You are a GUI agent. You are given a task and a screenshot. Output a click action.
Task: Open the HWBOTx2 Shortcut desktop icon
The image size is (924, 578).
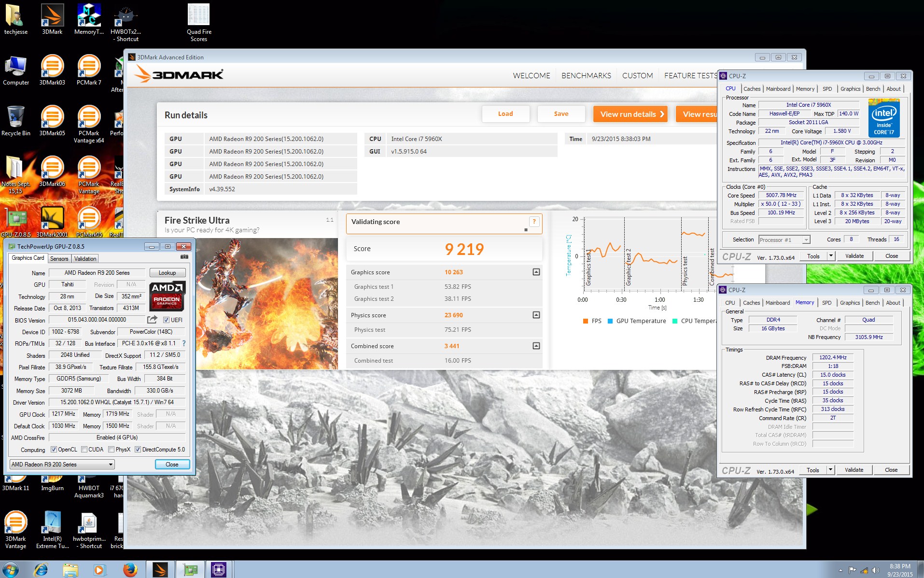pyautogui.click(x=126, y=23)
